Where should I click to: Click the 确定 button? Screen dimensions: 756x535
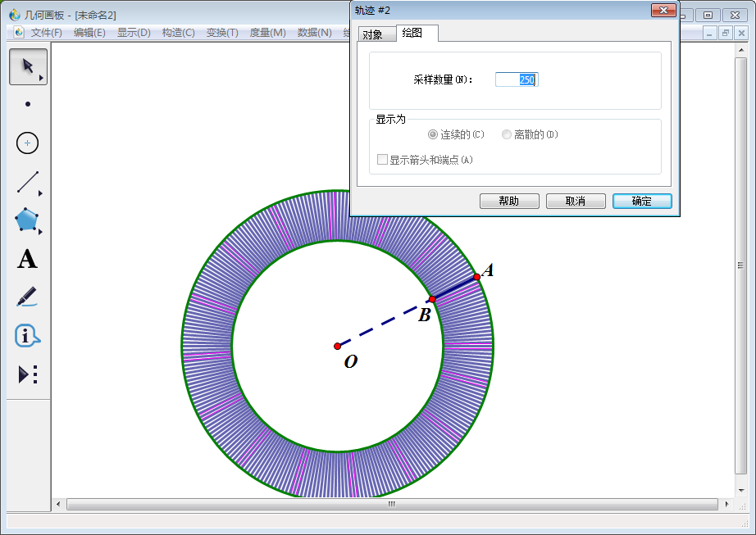coord(642,201)
